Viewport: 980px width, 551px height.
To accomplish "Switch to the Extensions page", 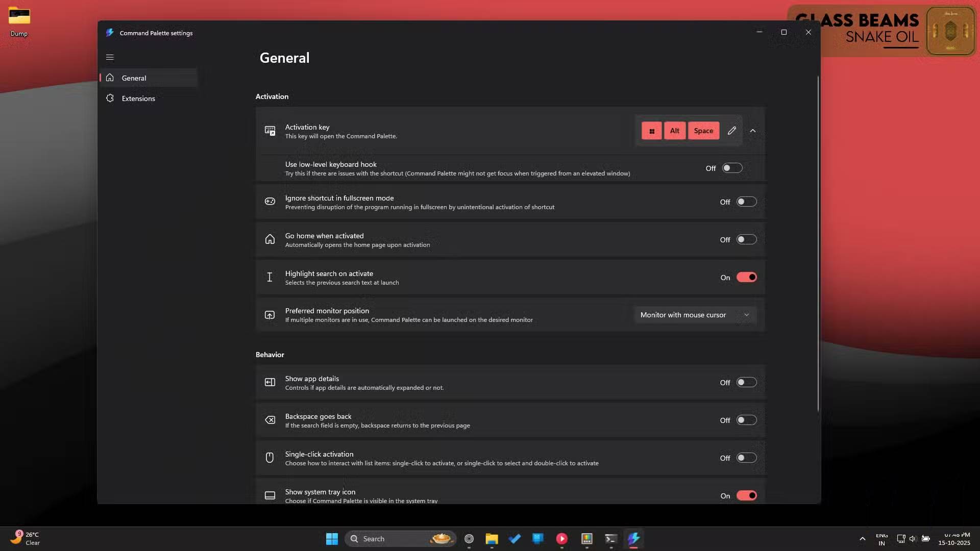I will point(138,98).
